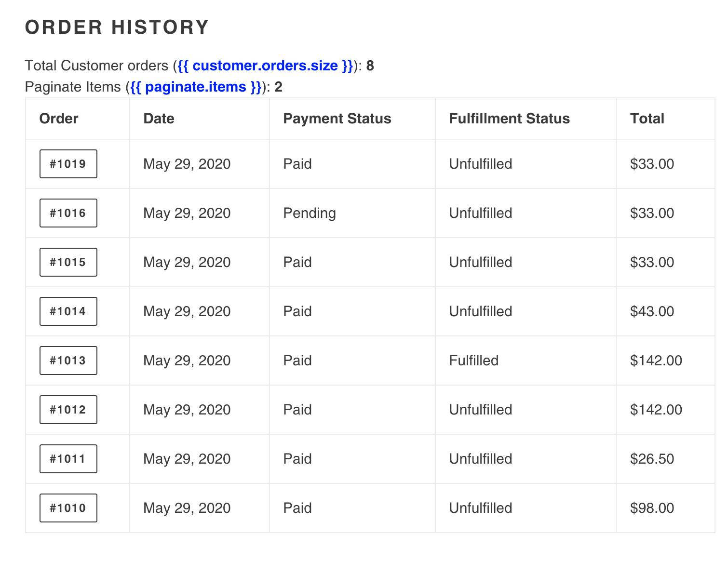
Task: Click the Order column header
Action: tap(59, 119)
